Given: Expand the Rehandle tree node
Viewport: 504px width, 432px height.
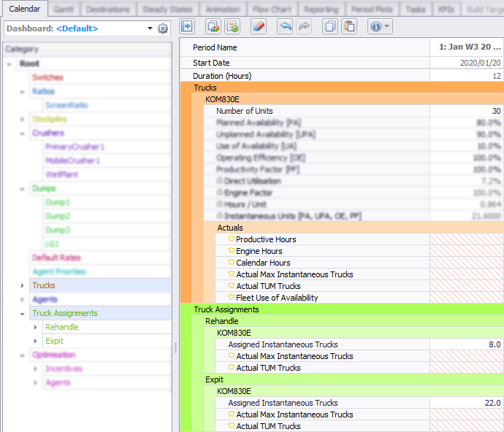Looking at the screenshot, I should tap(36, 327).
